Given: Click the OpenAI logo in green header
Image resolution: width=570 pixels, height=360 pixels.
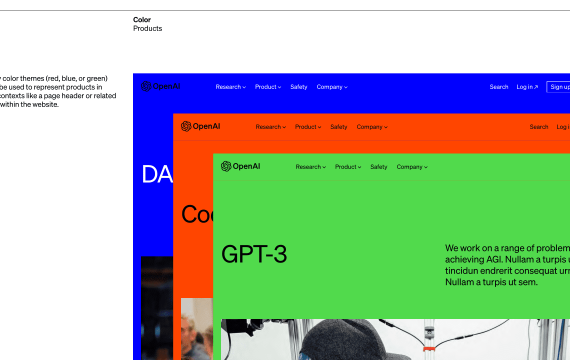Looking at the screenshot, I should [241, 167].
